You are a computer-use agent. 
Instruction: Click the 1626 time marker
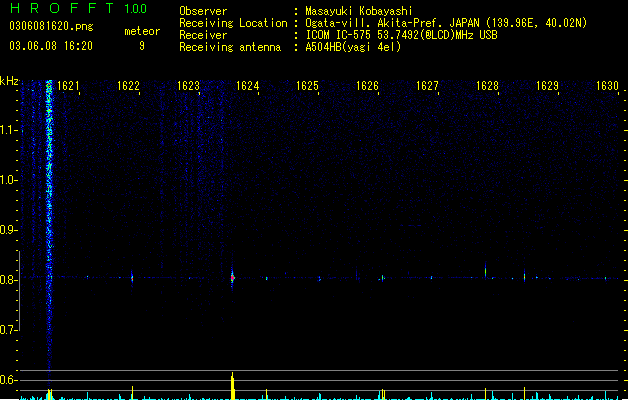(x=367, y=86)
